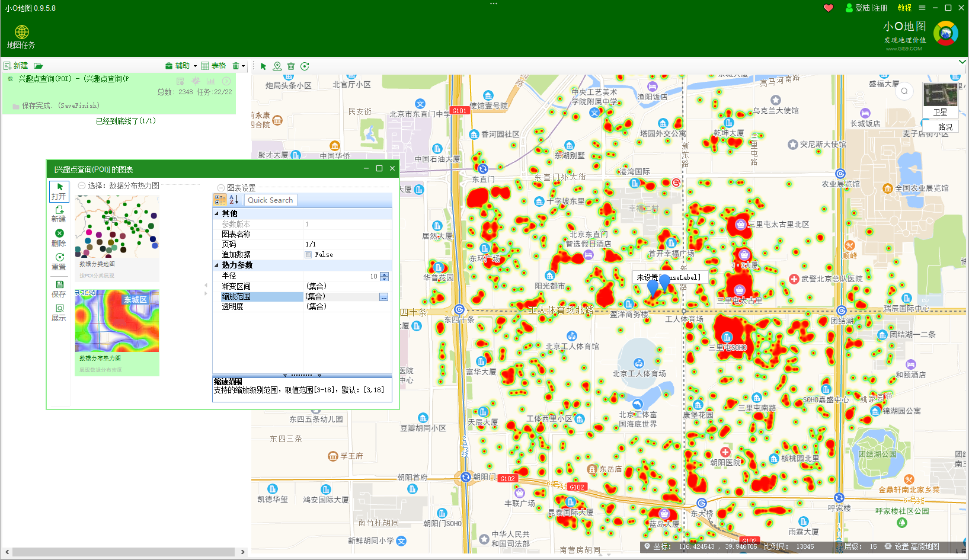
Task: Open the 辅助 tools menu
Action: point(177,66)
